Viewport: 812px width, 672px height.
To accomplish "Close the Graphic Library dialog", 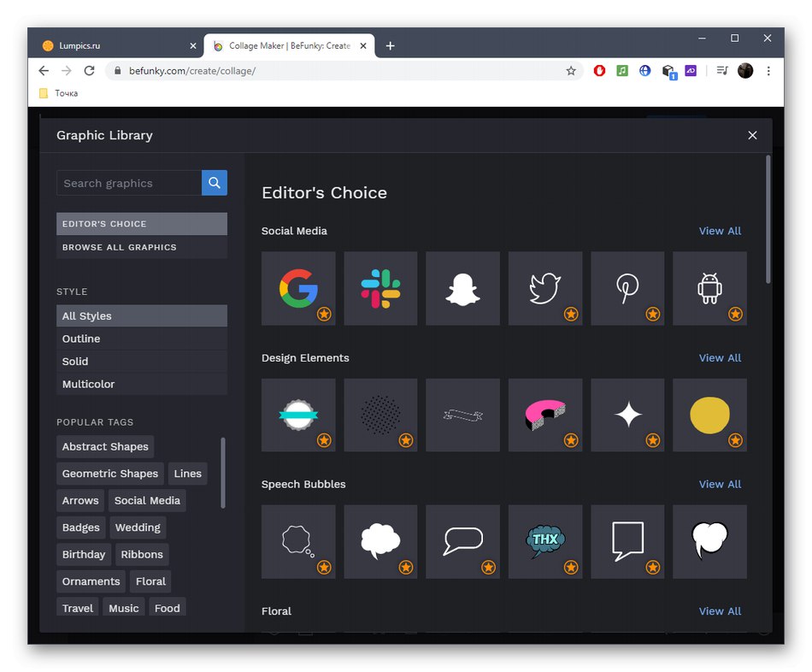I will pos(752,135).
